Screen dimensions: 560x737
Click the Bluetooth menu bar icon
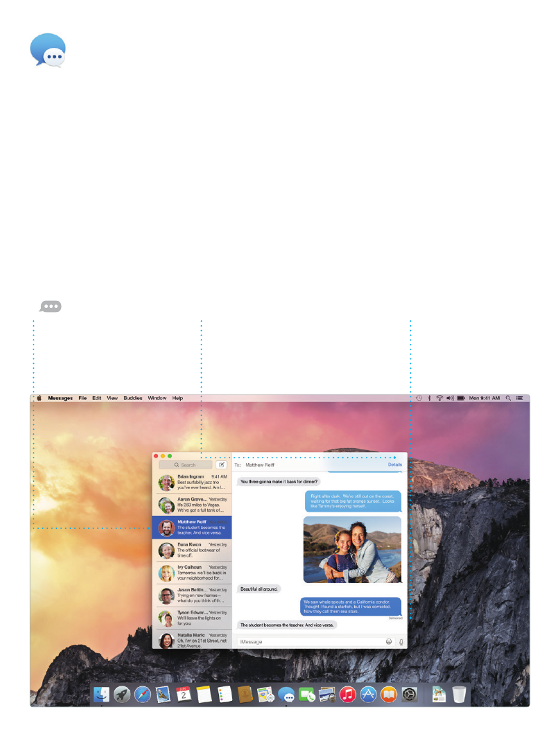429,398
